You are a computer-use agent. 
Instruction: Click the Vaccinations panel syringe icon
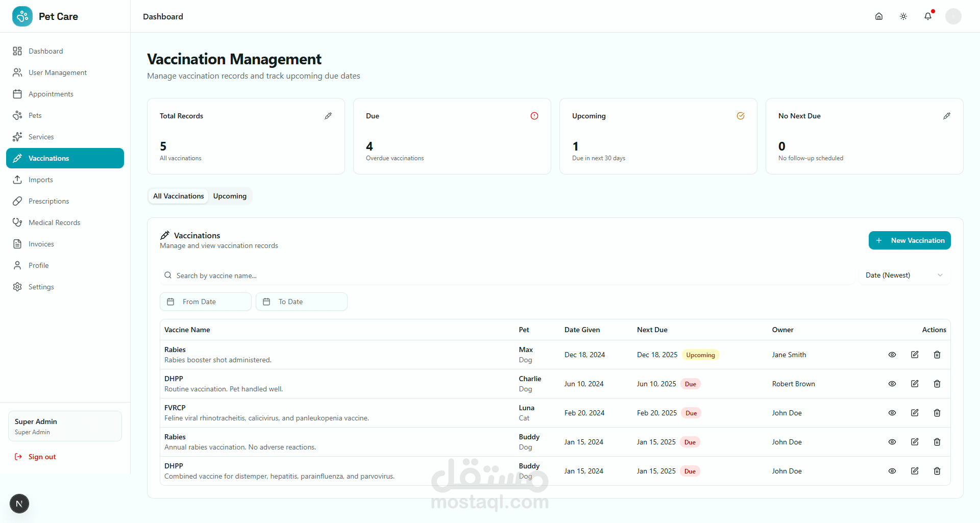(x=165, y=235)
